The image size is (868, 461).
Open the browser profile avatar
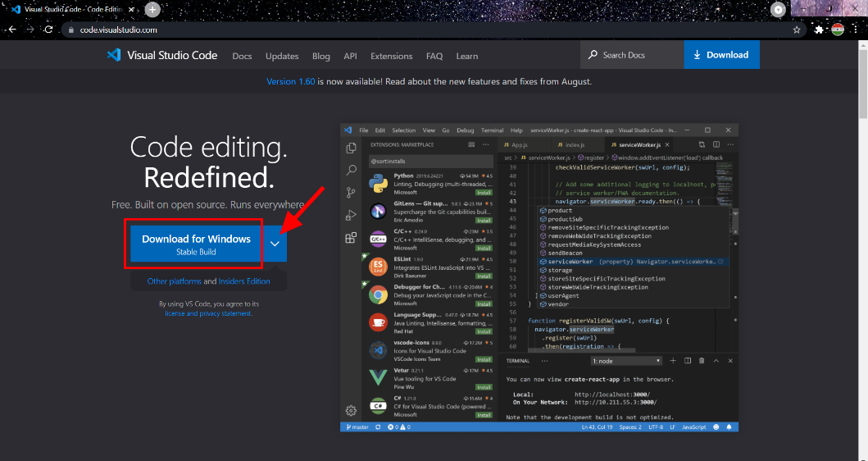point(838,30)
